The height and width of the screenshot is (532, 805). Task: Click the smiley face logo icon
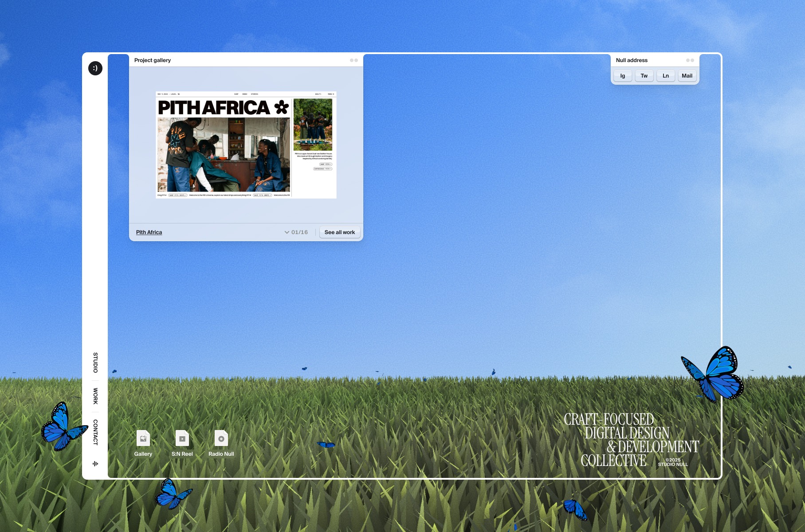(95, 68)
